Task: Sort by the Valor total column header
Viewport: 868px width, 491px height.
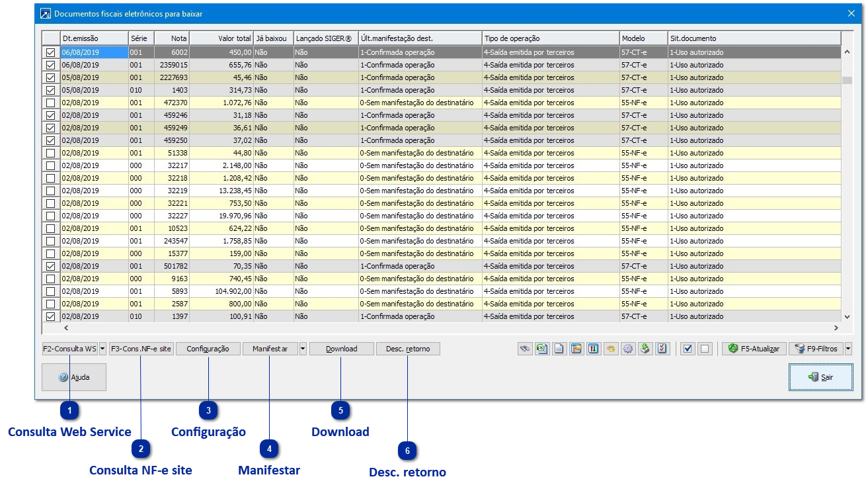Action: [x=221, y=38]
